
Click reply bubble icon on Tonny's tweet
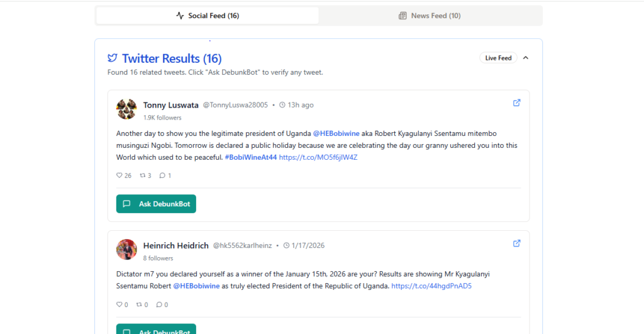coord(162,175)
